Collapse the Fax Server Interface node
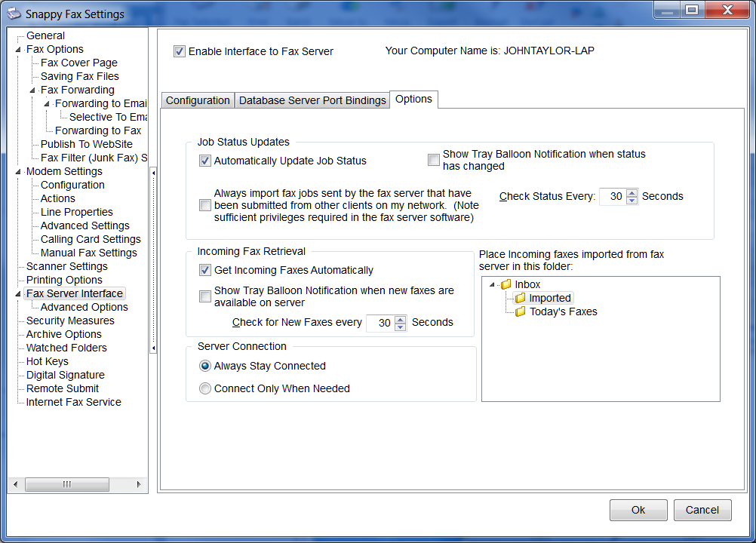 tap(18, 294)
